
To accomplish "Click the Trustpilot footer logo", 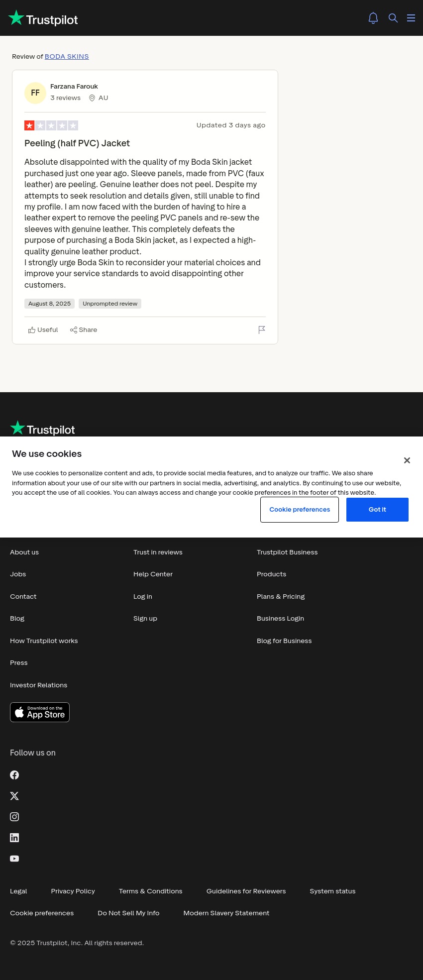I will click(x=42, y=429).
